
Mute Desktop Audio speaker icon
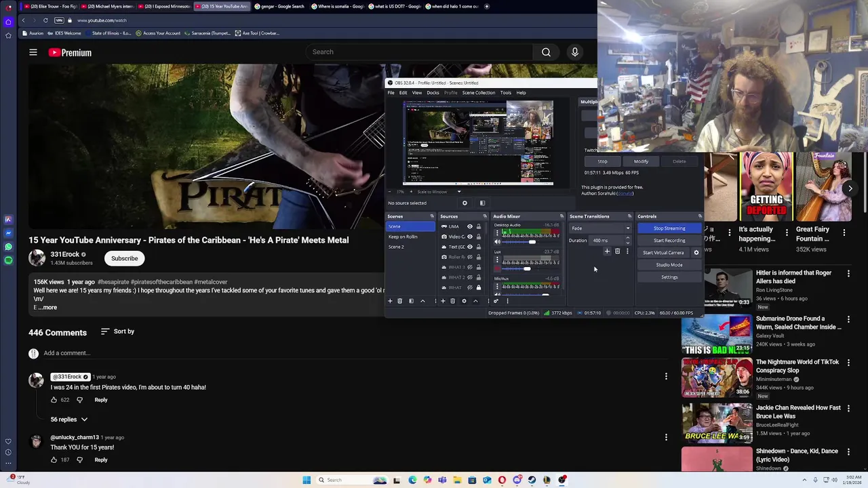click(x=497, y=241)
